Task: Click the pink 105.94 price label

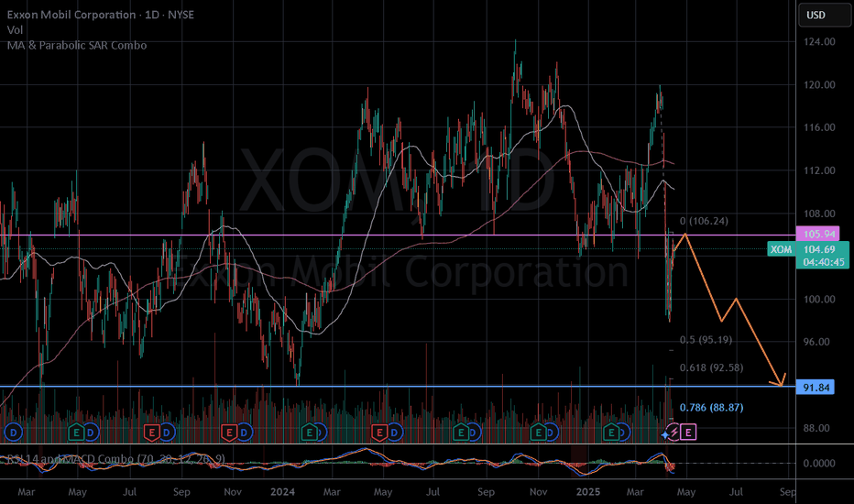Action: click(x=817, y=235)
